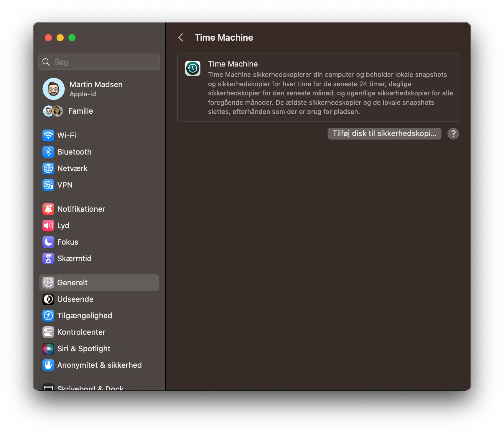Click the Time Machine clock icon

coord(192,68)
